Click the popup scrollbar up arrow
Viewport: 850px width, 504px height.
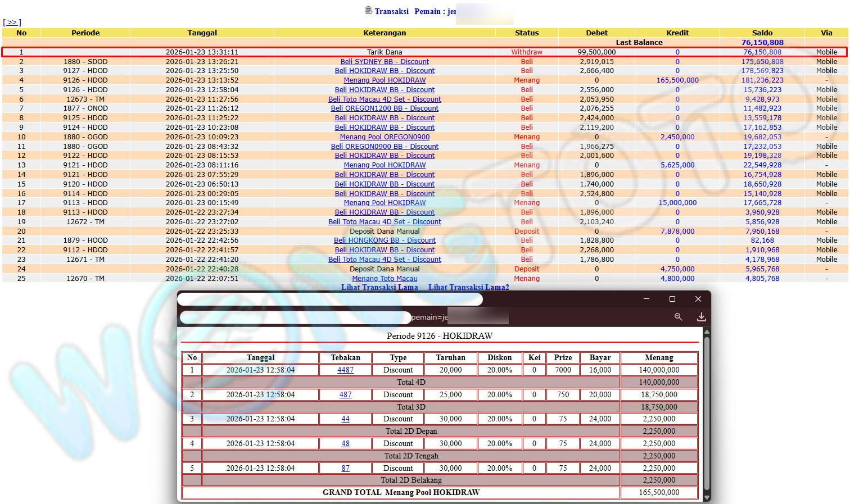(707, 332)
